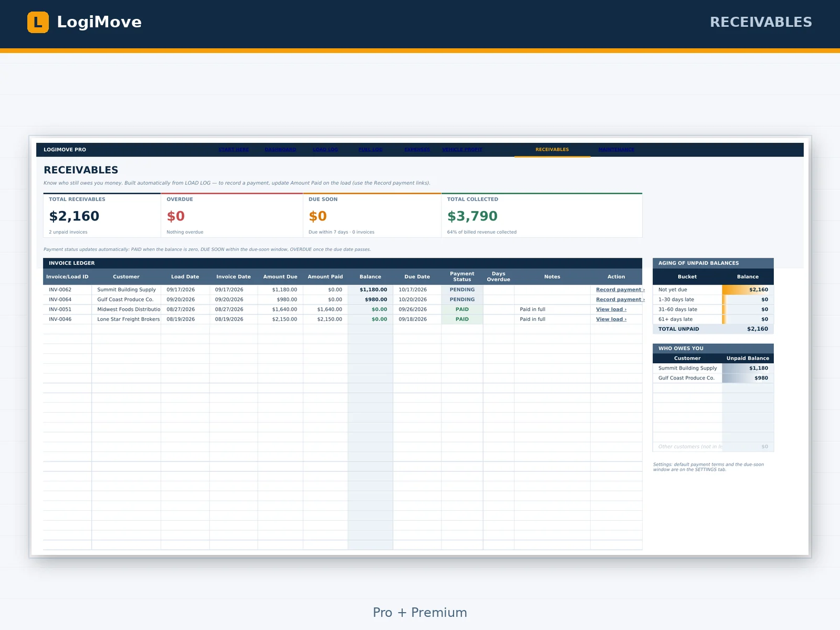Select the INV-0062 invoice cell
The image size is (840, 630).
pos(67,290)
